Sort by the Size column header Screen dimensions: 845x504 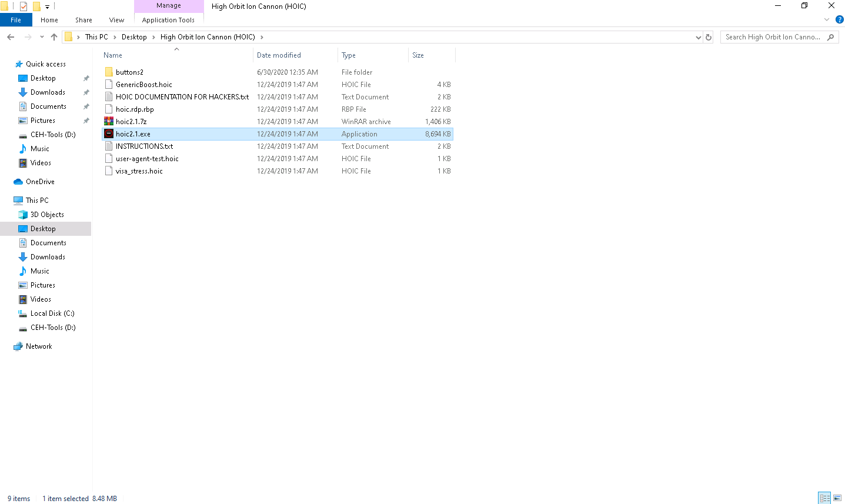click(x=418, y=55)
